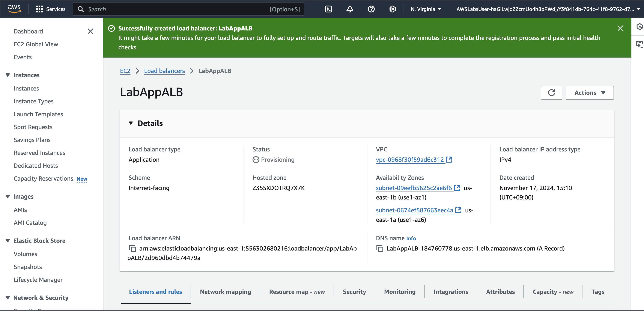Open the help question mark menu

[x=371, y=9]
